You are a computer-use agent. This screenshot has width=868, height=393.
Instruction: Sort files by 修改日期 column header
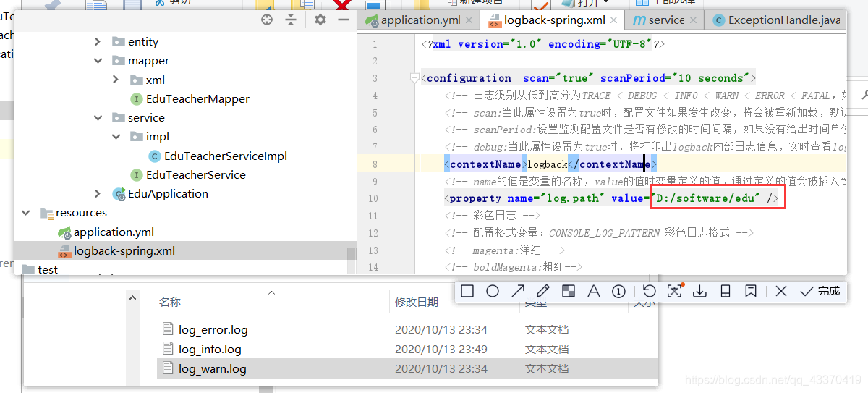point(417,303)
